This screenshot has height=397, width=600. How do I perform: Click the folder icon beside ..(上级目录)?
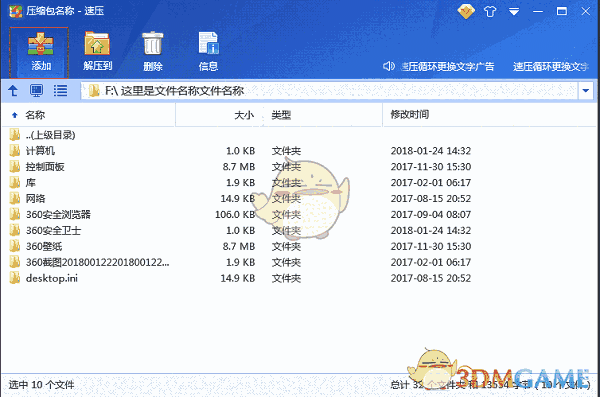[15, 134]
